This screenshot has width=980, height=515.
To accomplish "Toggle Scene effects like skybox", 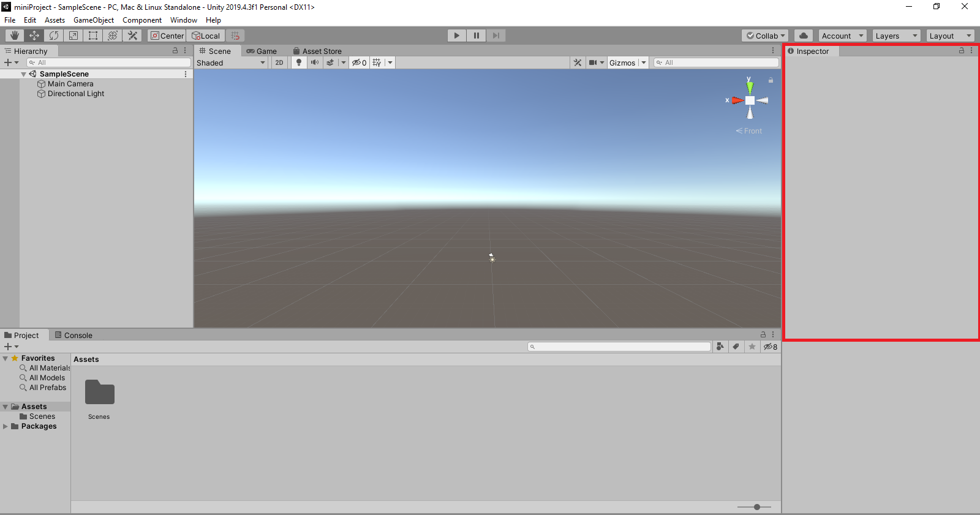I will (x=330, y=62).
